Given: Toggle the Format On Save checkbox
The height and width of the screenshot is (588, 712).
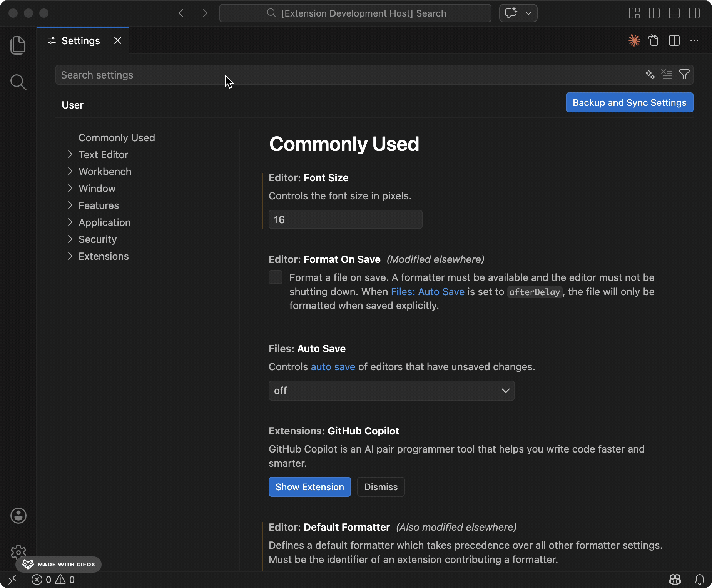Looking at the screenshot, I should pyautogui.click(x=276, y=277).
